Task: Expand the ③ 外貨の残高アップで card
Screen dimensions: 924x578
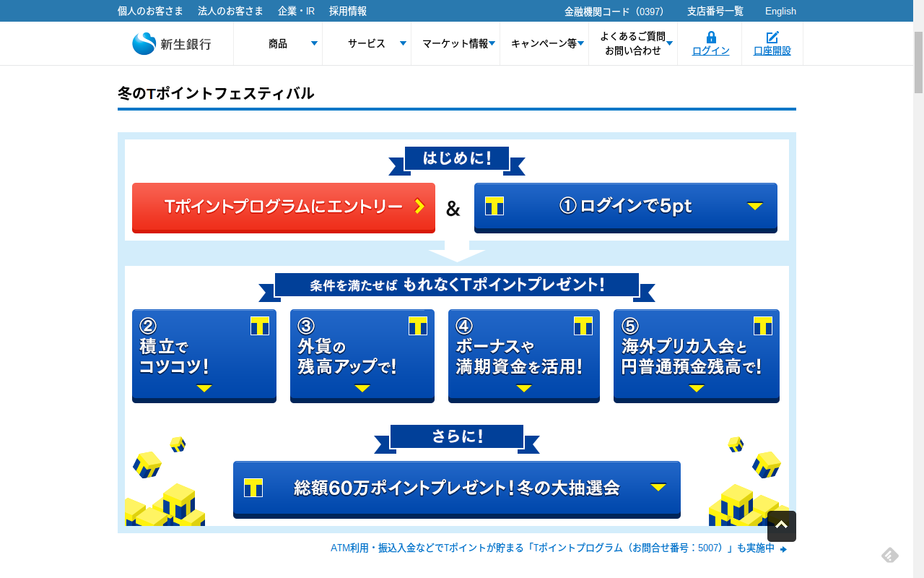Action: tap(362, 355)
